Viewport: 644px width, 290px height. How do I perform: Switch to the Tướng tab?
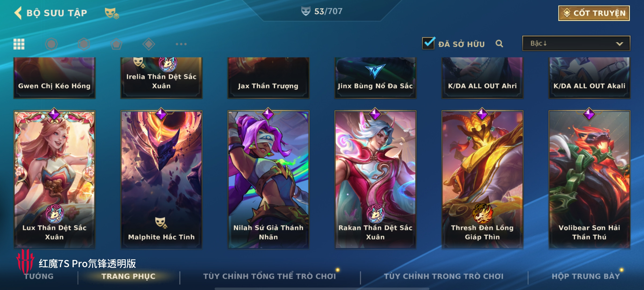[39, 276]
